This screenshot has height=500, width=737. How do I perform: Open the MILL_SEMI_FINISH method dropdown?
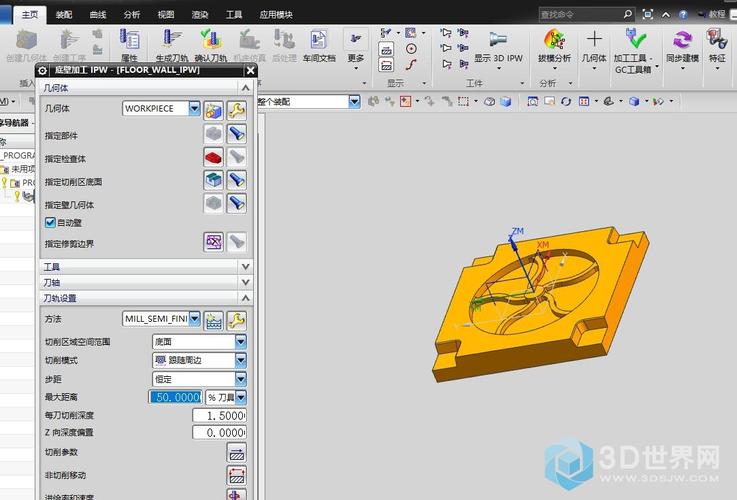point(195,319)
